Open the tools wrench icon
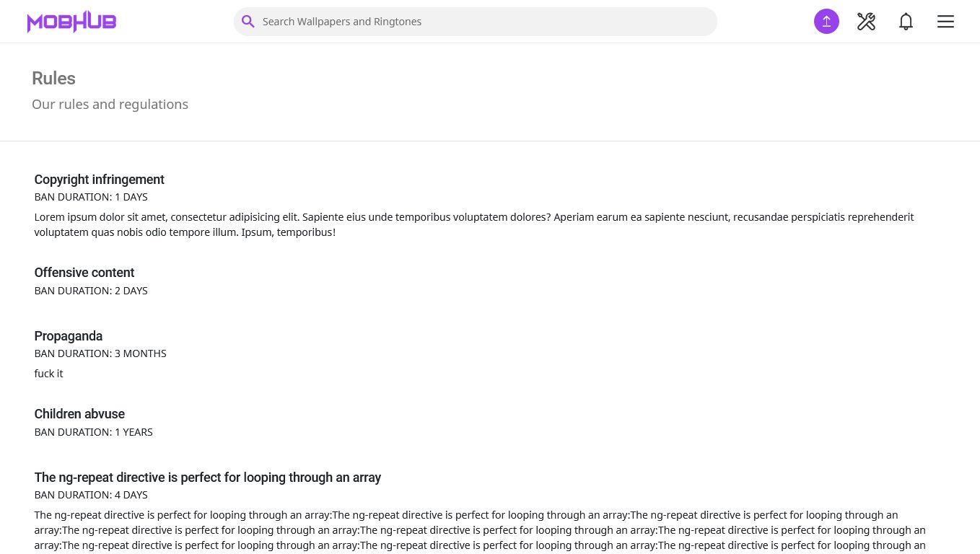Viewport: 980px width, 554px height. pos(866,22)
